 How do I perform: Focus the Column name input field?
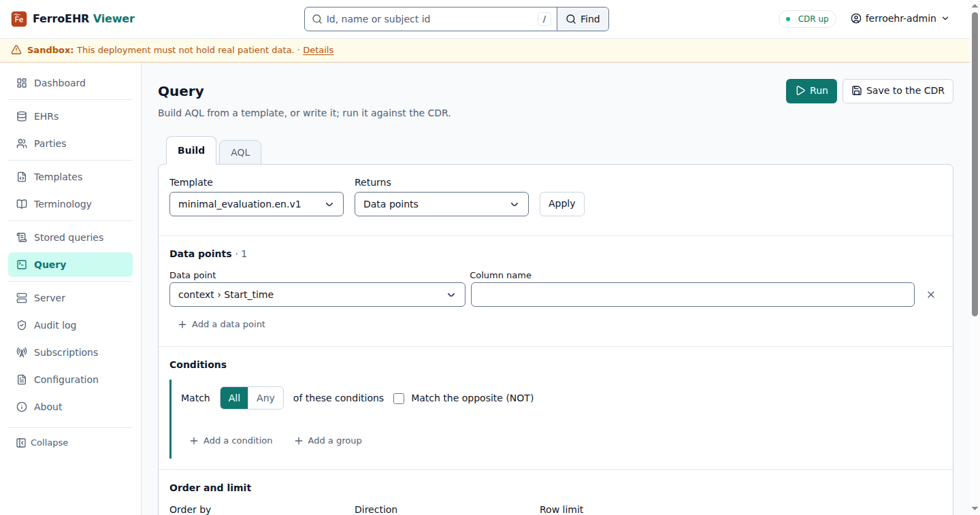[693, 295]
